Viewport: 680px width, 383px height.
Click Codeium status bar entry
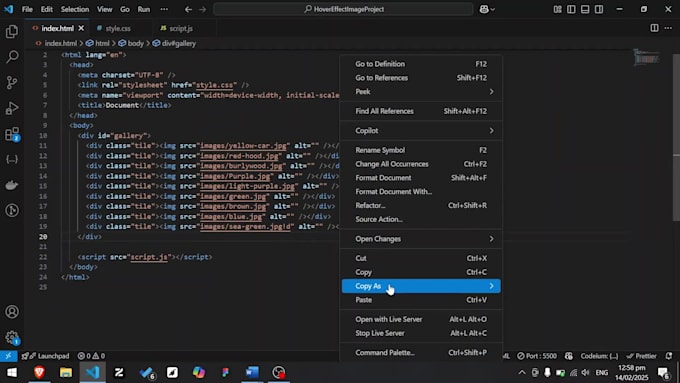[x=599, y=356]
